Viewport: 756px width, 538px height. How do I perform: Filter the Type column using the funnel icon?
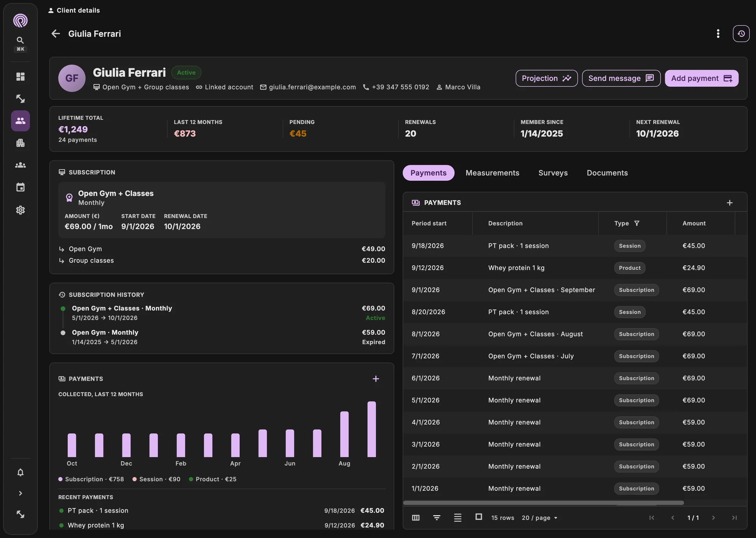tap(637, 223)
